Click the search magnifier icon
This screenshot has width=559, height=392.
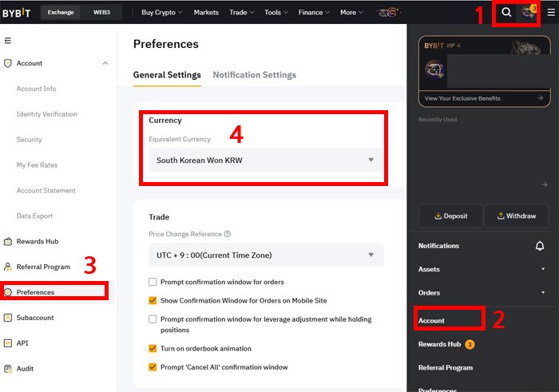tap(506, 12)
